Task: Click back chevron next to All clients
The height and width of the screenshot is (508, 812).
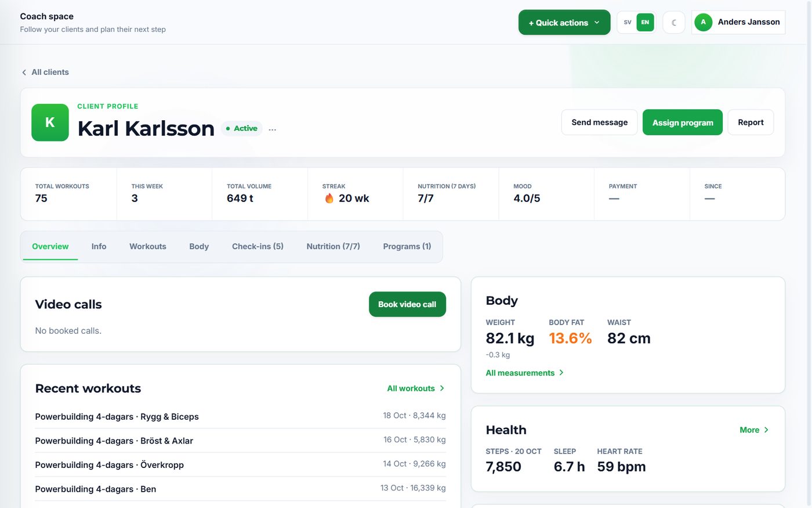Action: click(x=24, y=73)
